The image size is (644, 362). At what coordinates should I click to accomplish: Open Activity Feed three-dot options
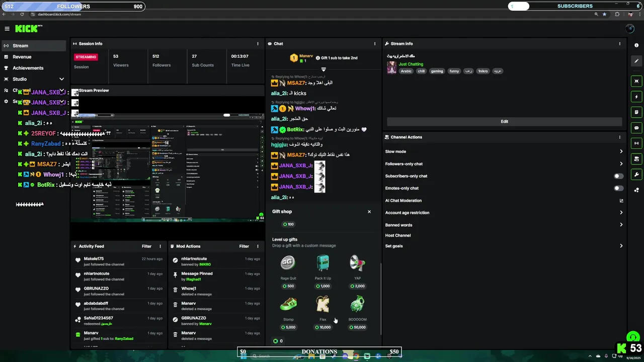click(160, 246)
